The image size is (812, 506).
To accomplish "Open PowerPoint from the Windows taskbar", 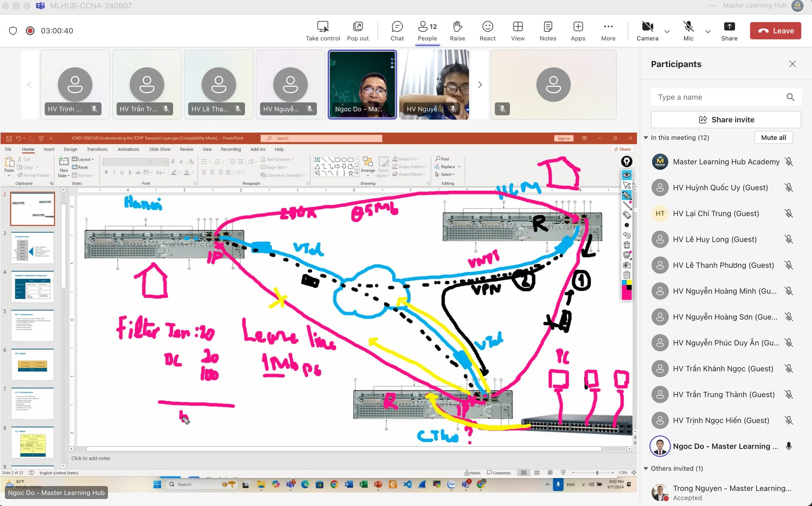I will (x=378, y=484).
